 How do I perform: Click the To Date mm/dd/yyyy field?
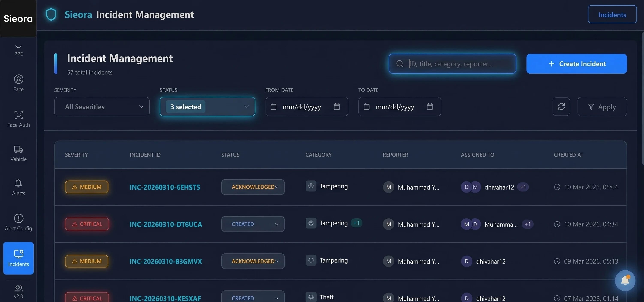pyautogui.click(x=400, y=107)
